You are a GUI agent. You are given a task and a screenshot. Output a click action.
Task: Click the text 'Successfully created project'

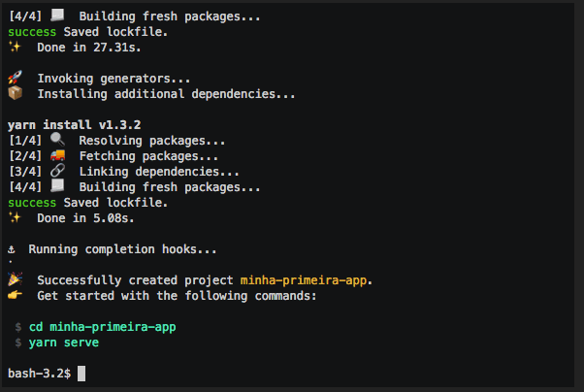(x=135, y=280)
